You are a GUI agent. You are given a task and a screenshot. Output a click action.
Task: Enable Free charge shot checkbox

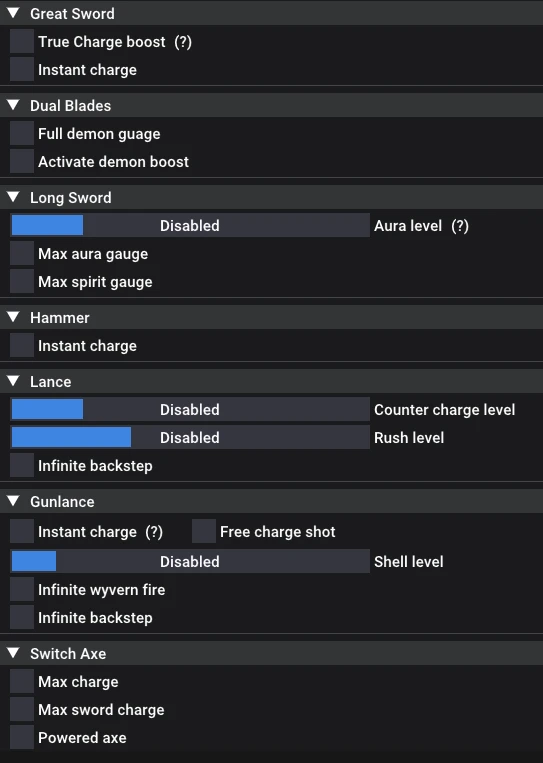[204, 531]
